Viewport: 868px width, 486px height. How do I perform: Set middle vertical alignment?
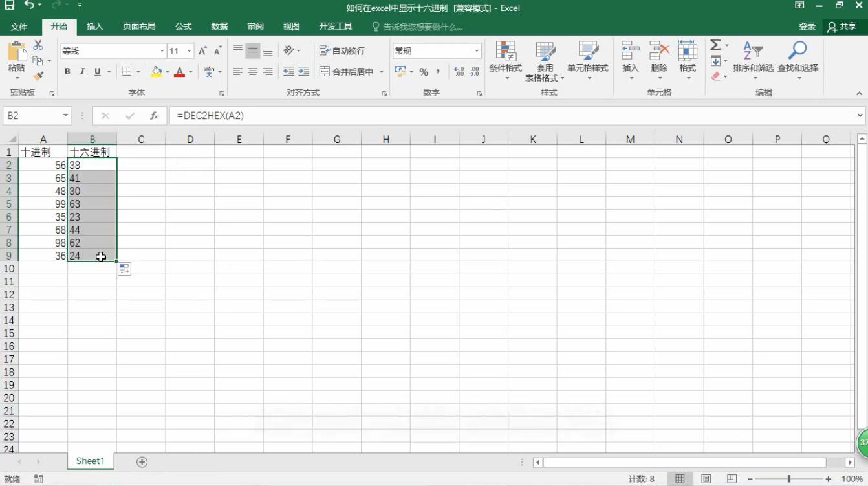[253, 51]
